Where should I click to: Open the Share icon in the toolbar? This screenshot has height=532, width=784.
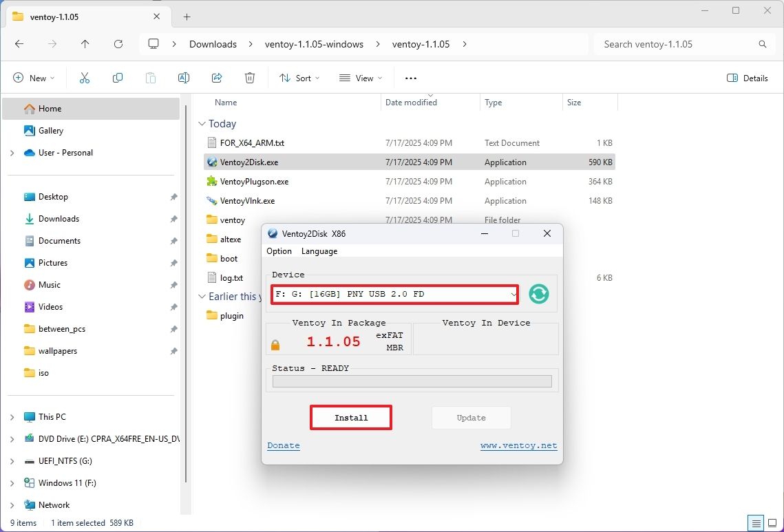pyautogui.click(x=217, y=78)
